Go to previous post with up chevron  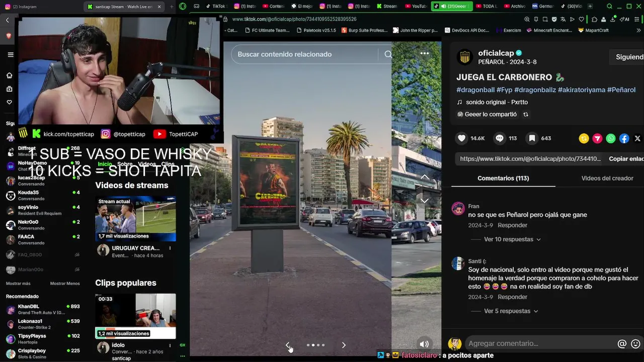pos(425,177)
